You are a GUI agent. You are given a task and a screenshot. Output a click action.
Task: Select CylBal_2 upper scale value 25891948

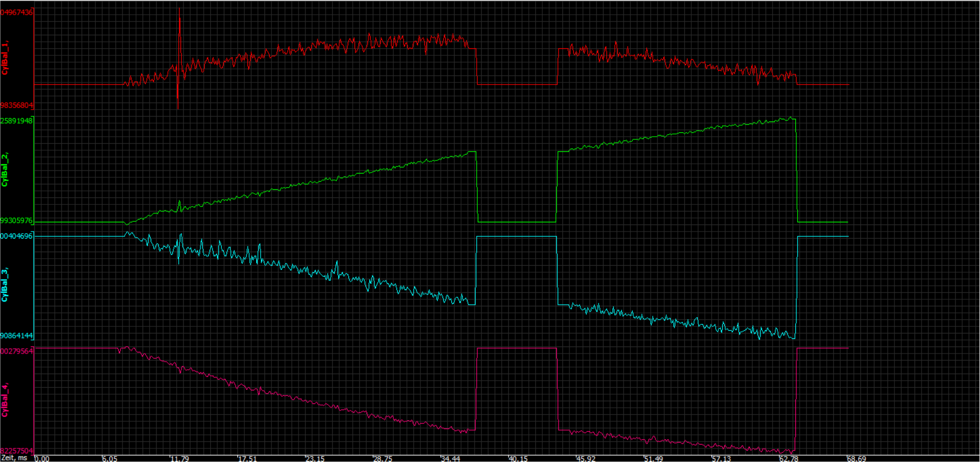coord(17,120)
